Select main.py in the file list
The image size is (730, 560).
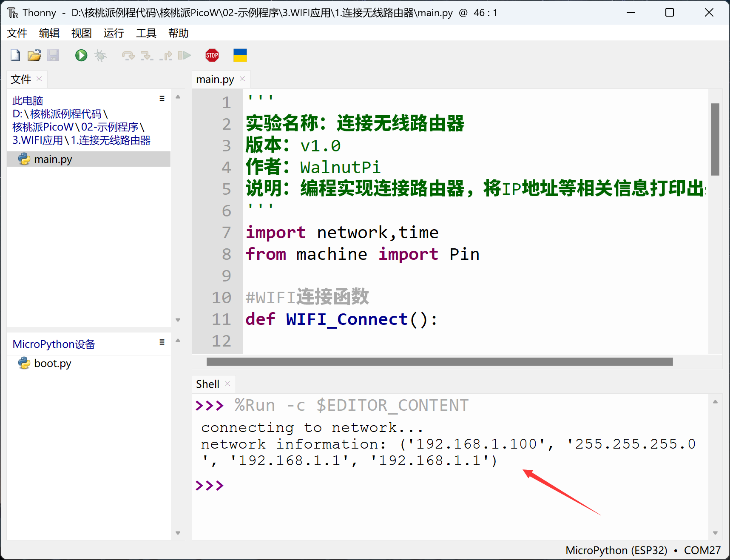pos(53,159)
